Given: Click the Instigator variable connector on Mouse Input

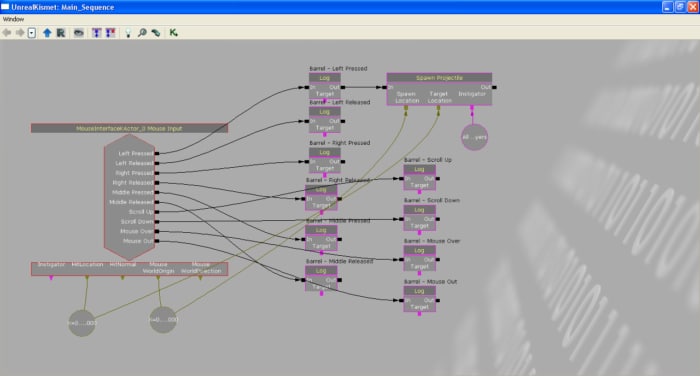Looking at the screenshot, I should (51, 278).
